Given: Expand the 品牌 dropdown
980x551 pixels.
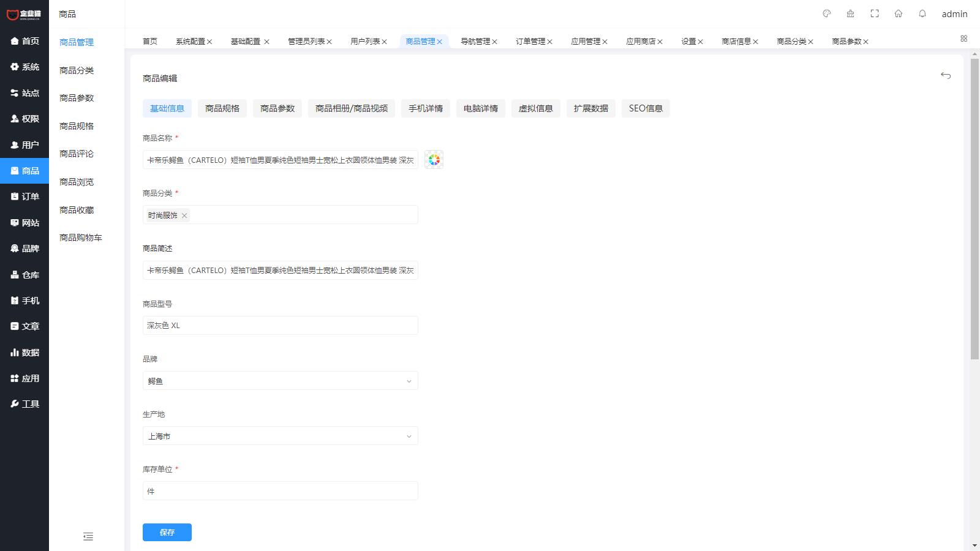Looking at the screenshot, I should (x=280, y=381).
